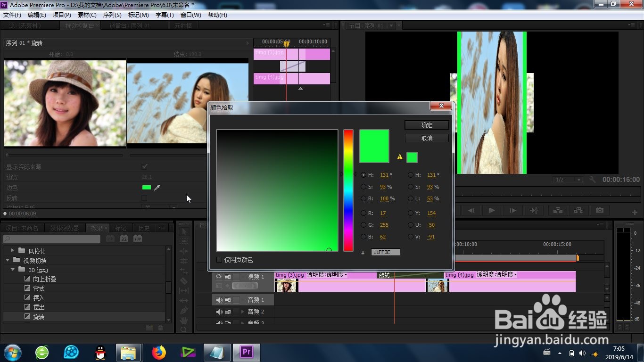Open timg (3).jpg 透明度 dropdown
644x362 pixels.
(327, 275)
